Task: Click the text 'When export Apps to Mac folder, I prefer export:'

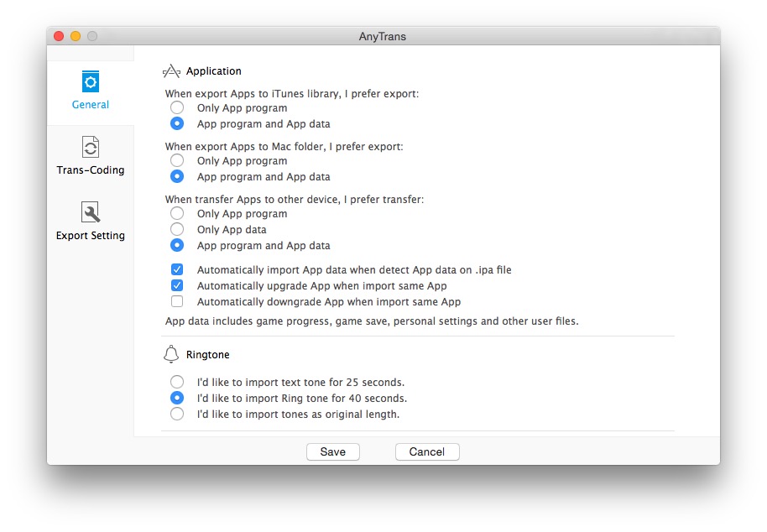Action: click(284, 146)
